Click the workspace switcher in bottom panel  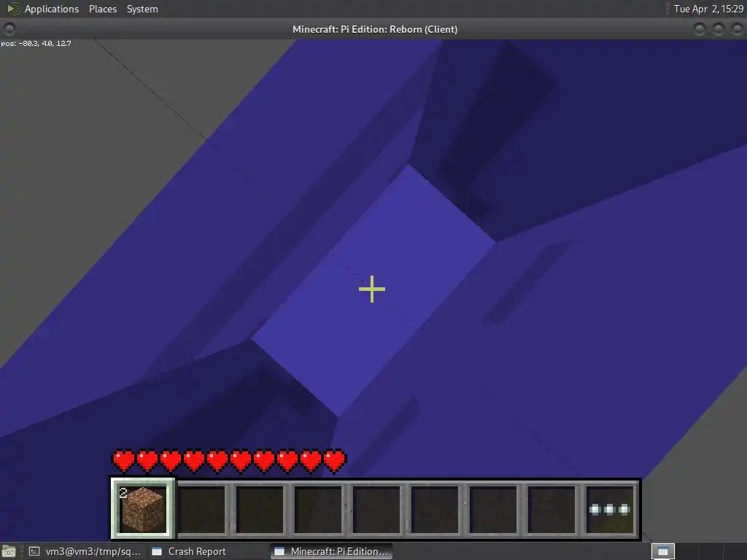point(662,551)
